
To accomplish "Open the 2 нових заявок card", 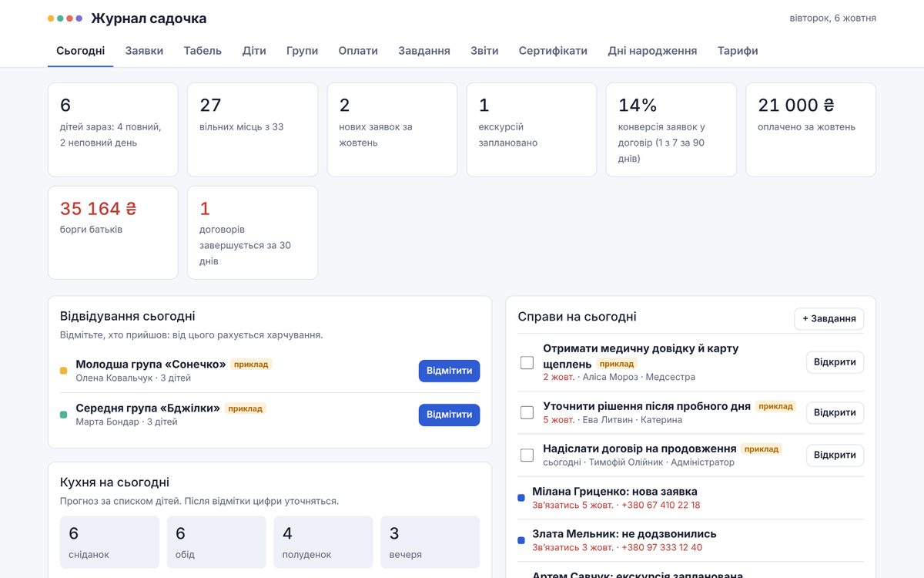I will pos(392,129).
